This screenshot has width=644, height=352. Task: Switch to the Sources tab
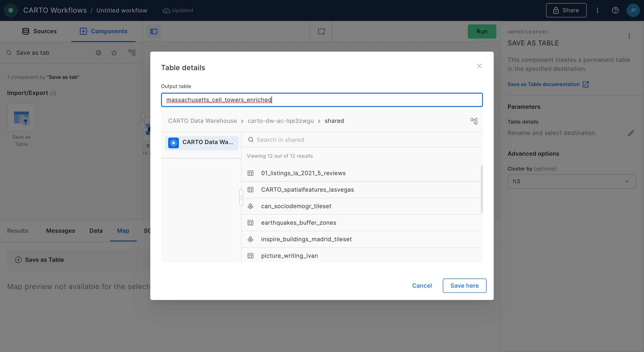(39, 31)
